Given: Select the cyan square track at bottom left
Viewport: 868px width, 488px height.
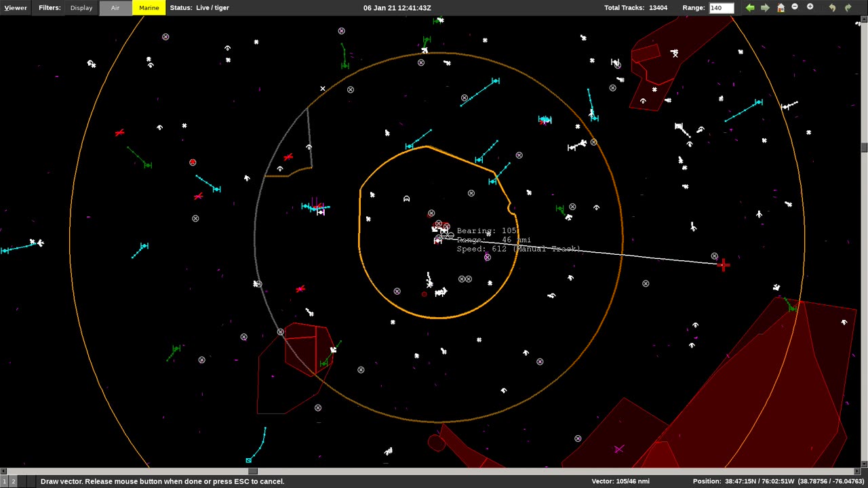Looking at the screenshot, I should [249, 460].
